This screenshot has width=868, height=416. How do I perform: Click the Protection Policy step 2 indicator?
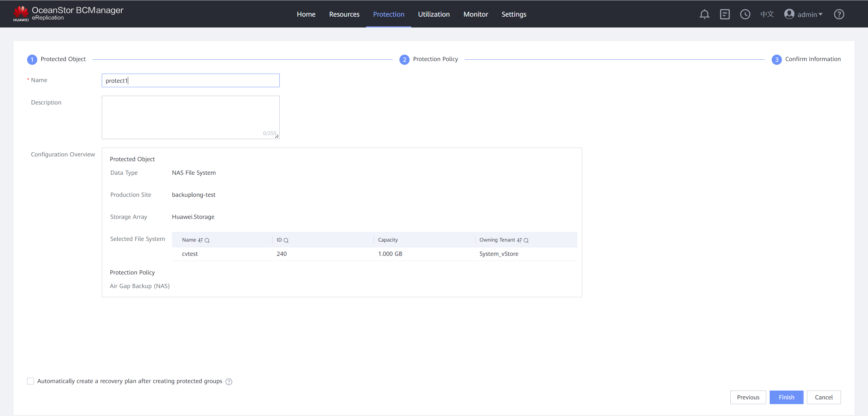[404, 60]
